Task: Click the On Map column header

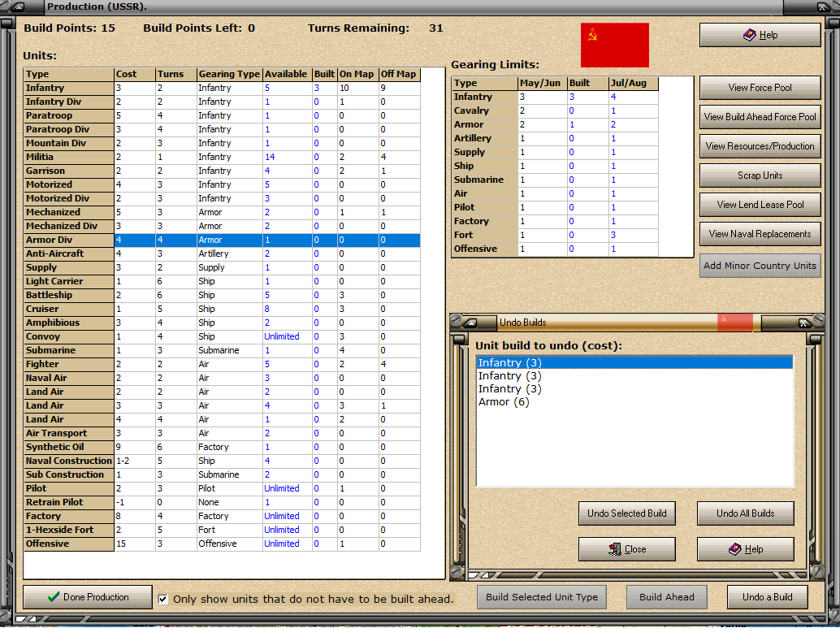Action: [x=357, y=75]
